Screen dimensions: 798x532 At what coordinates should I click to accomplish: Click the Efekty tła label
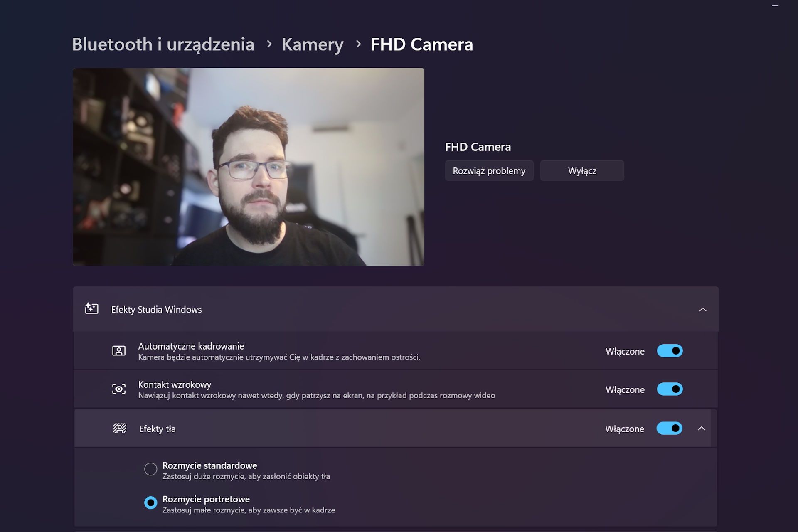(158, 429)
